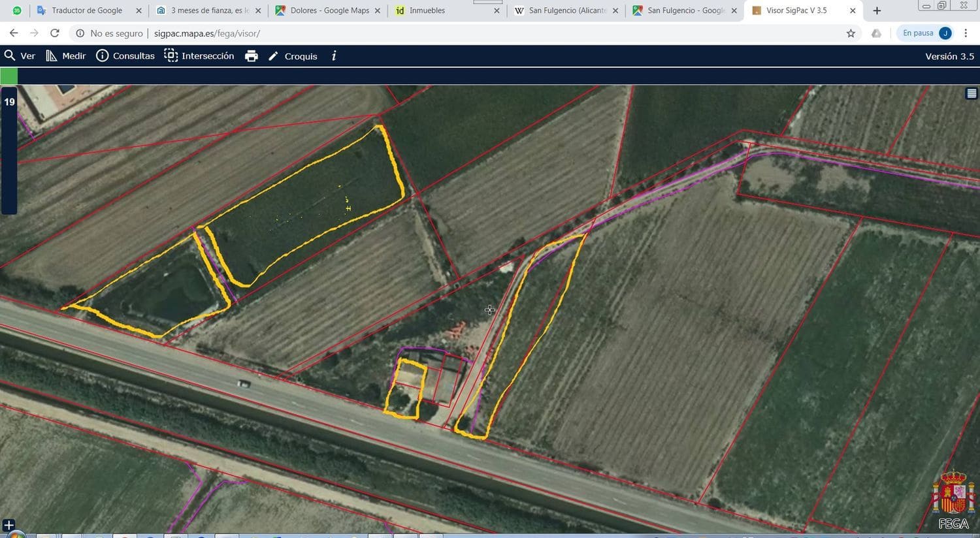Open the Ver search tool
Viewport: 980px width, 538px height.
coord(19,56)
